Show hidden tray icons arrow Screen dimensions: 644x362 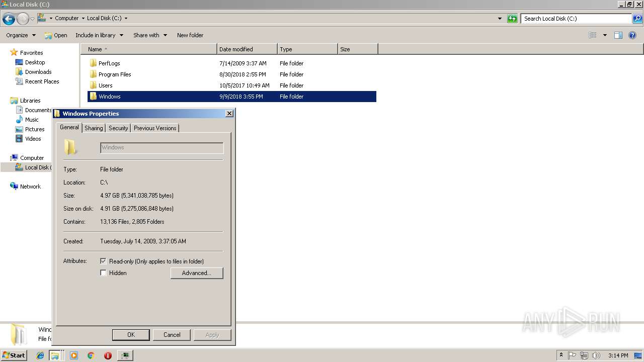click(561, 355)
